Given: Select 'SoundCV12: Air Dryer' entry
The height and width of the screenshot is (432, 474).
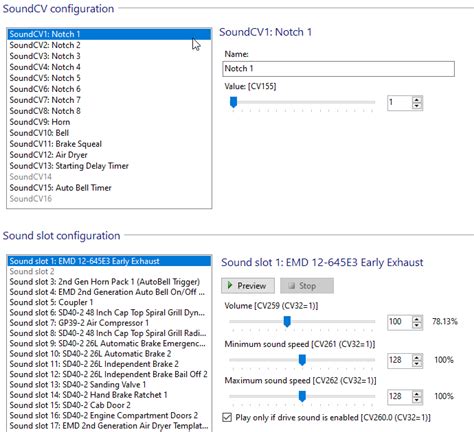Looking at the screenshot, I should click(x=109, y=155).
